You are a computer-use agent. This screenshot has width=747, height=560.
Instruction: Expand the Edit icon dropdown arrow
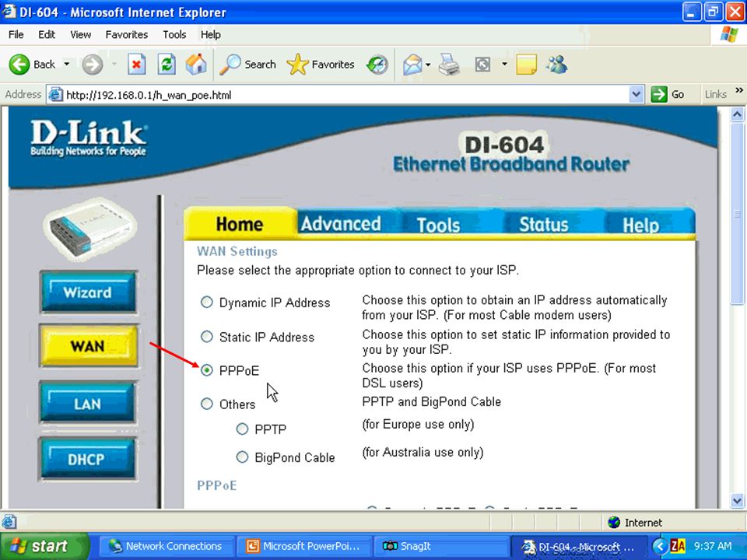[x=504, y=65]
